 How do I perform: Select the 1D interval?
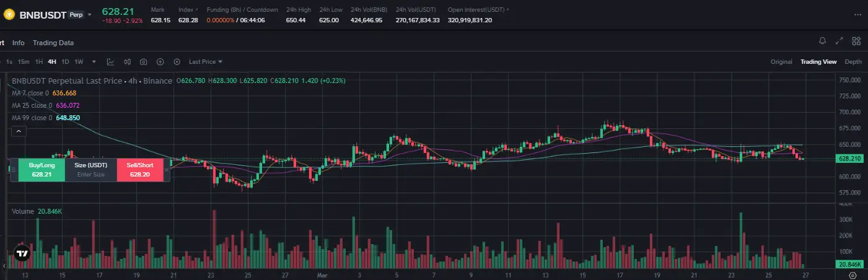65,62
